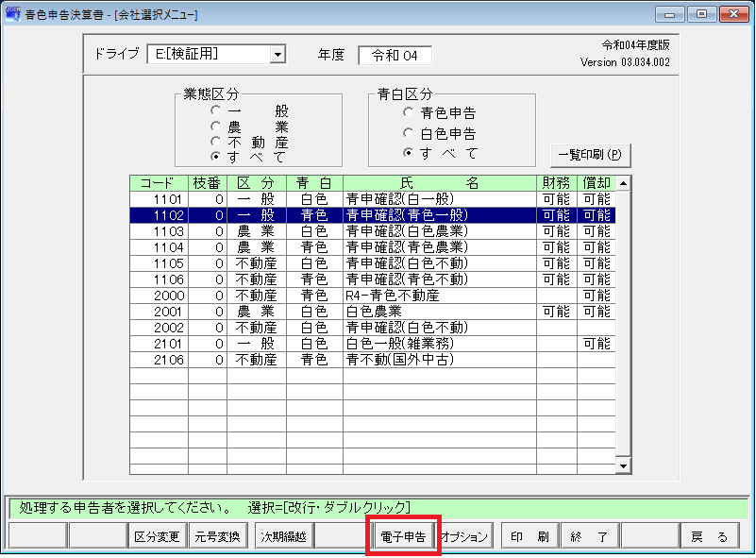This screenshot has width=756, height=558.
Task: Select row 青申確認(白色農業)
Action: click(x=373, y=231)
